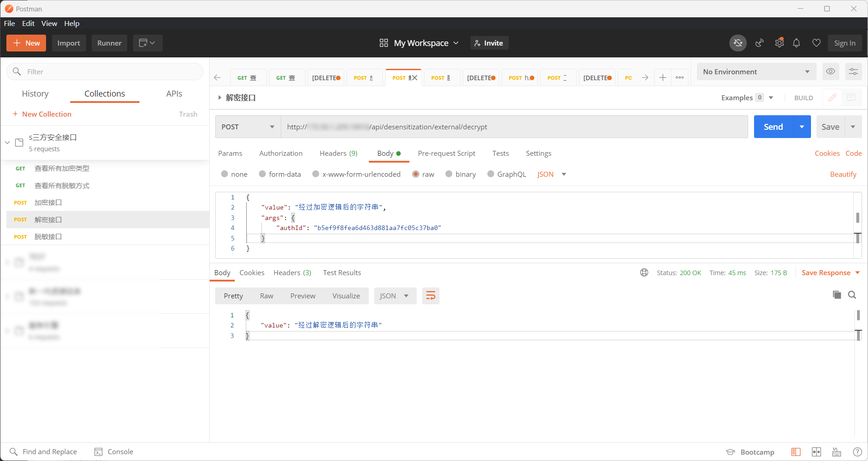This screenshot has width=868, height=461.
Task: Select the binary body option
Action: [x=449, y=174]
